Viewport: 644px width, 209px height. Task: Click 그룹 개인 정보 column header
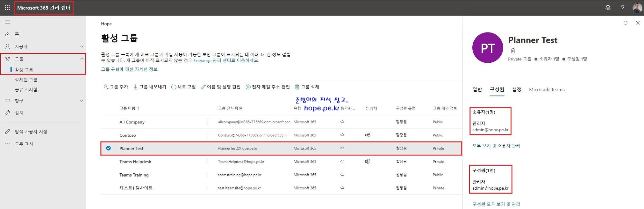445,108
